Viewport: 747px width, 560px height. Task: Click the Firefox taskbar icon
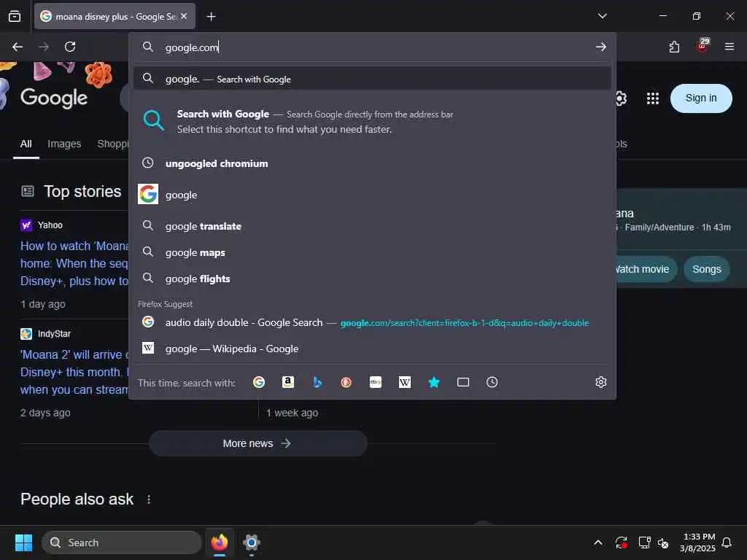click(220, 542)
